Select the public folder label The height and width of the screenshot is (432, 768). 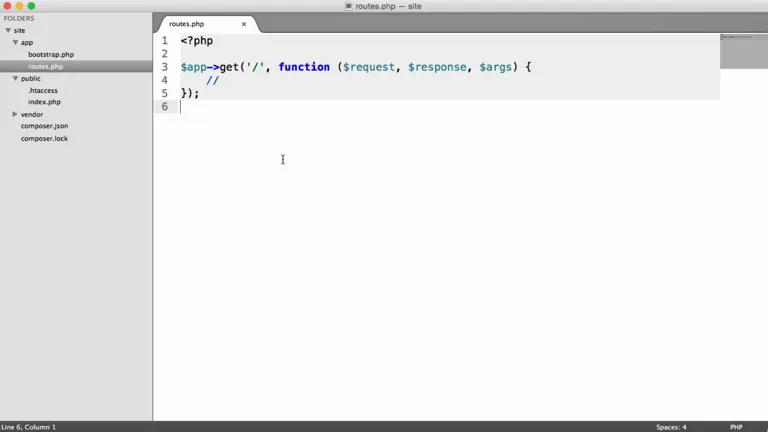pos(30,78)
